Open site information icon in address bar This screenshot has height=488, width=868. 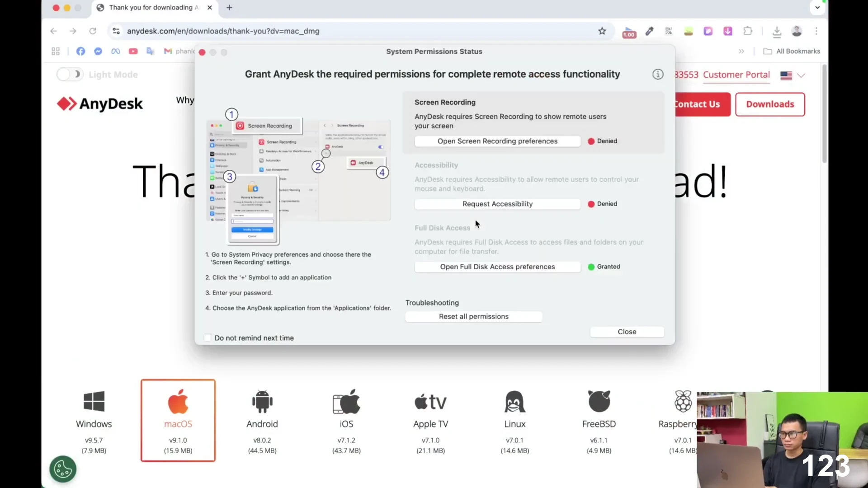pyautogui.click(x=116, y=31)
